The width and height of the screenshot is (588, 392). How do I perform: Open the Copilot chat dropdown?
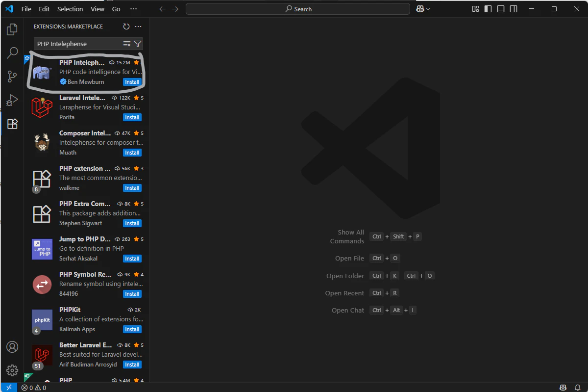(x=423, y=9)
